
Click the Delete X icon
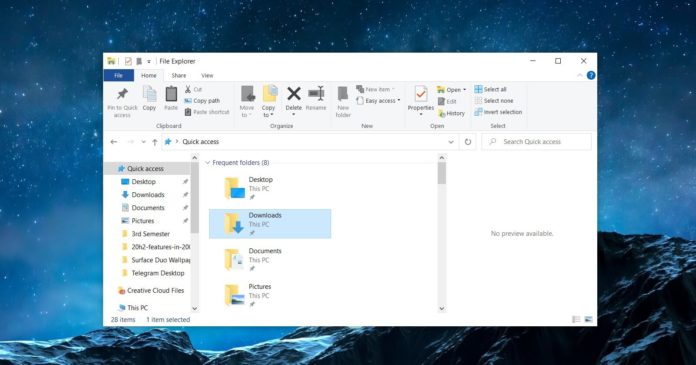pyautogui.click(x=293, y=94)
